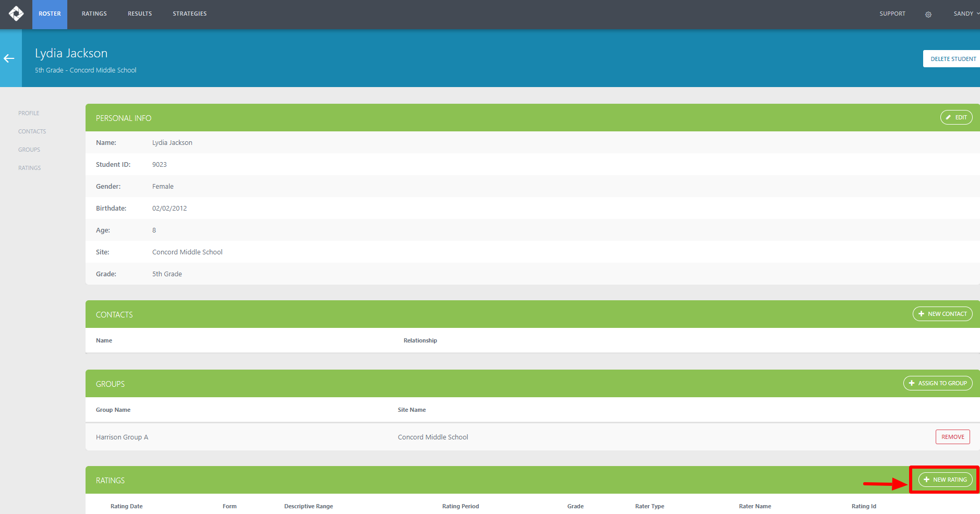Switch to the Roster tab

pos(50,14)
